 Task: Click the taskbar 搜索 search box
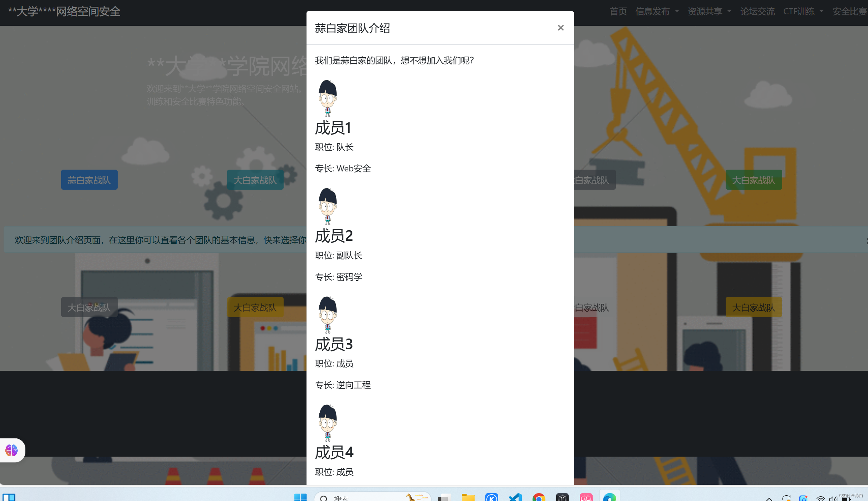click(372, 497)
